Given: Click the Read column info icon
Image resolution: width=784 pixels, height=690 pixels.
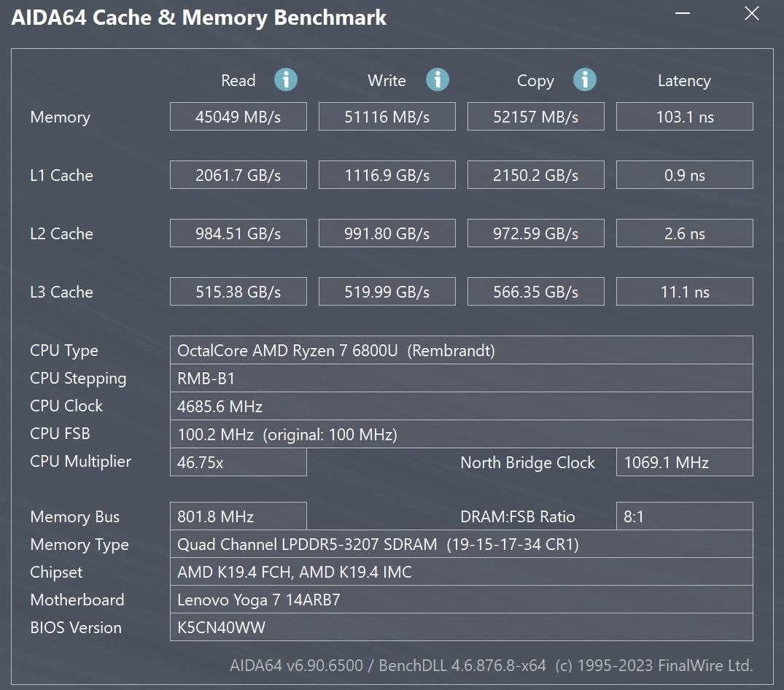Looking at the screenshot, I should [x=286, y=80].
